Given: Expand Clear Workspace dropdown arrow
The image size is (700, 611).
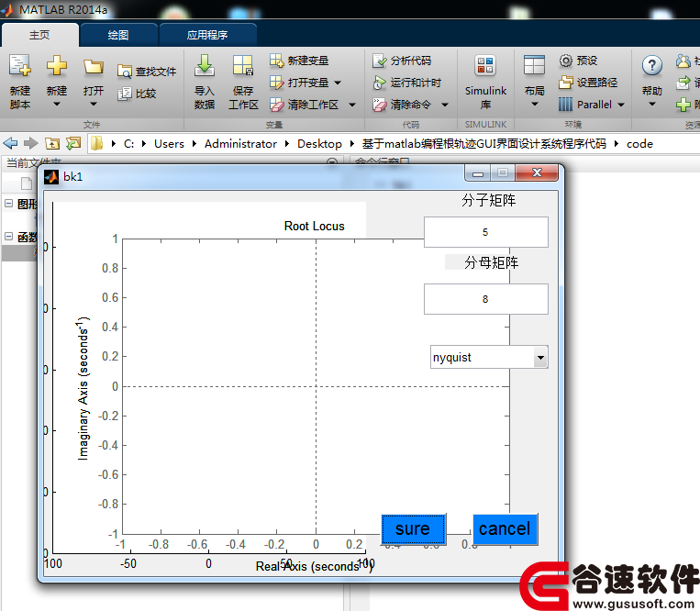Looking at the screenshot, I should point(352,106).
